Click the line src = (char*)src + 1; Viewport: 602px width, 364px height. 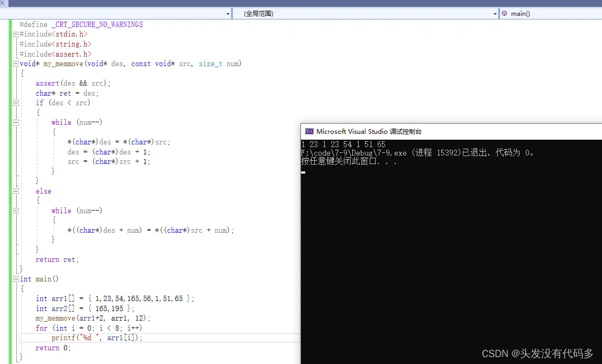pos(108,162)
